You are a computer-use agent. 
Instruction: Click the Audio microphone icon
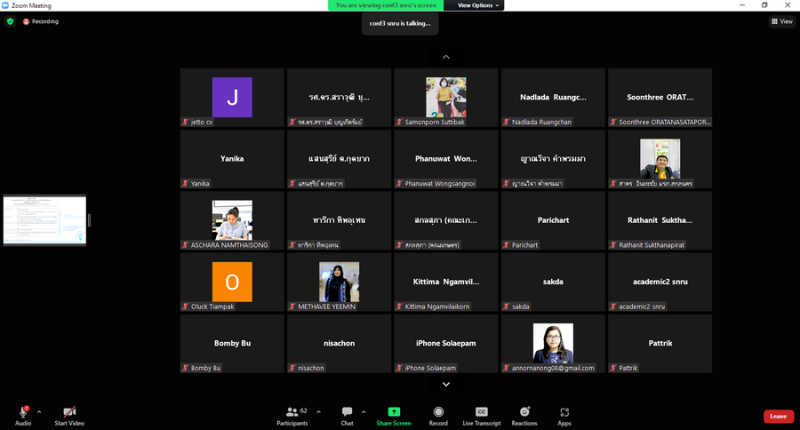coord(22,412)
